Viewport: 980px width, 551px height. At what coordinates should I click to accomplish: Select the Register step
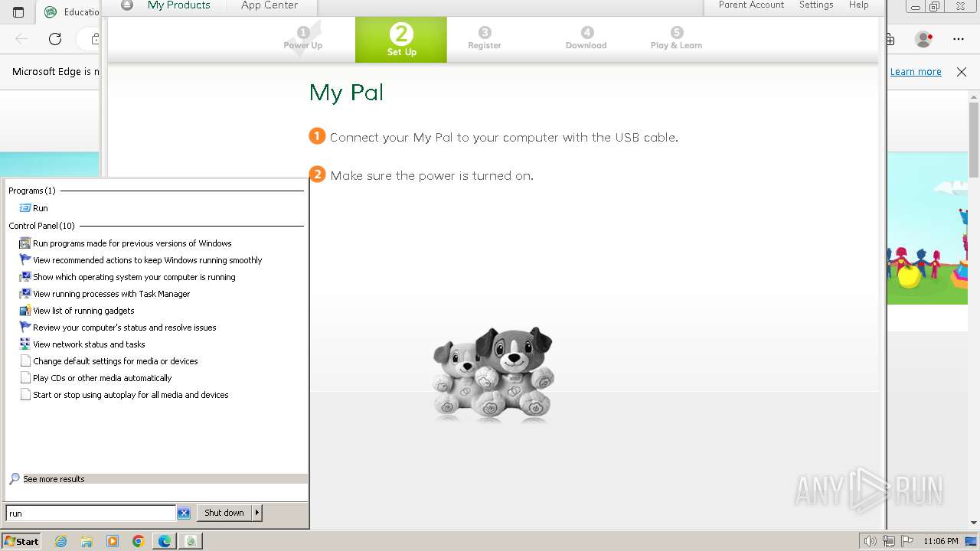pos(485,39)
